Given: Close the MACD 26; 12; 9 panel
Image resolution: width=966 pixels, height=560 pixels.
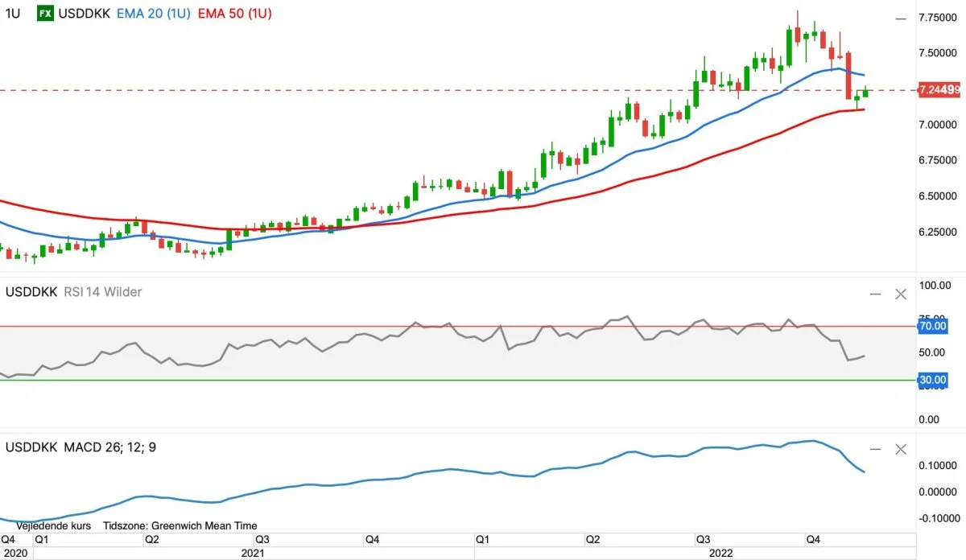Looking at the screenshot, I should [901, 449].
